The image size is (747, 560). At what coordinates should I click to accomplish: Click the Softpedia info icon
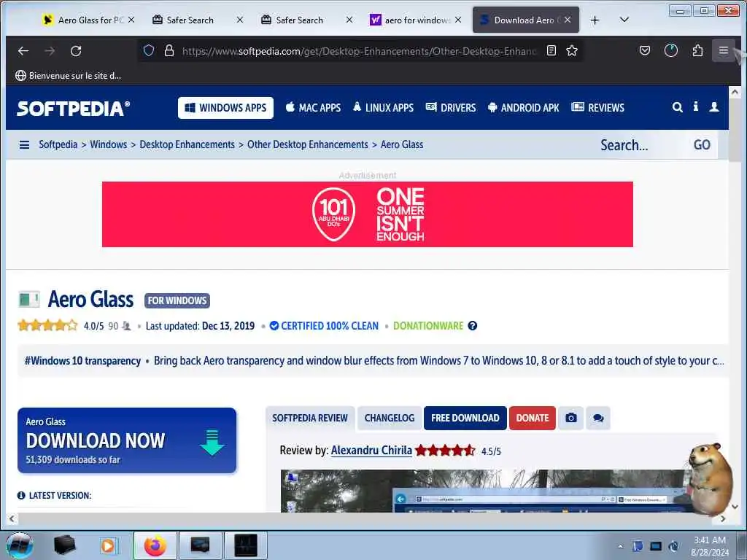tap(695, 106)
